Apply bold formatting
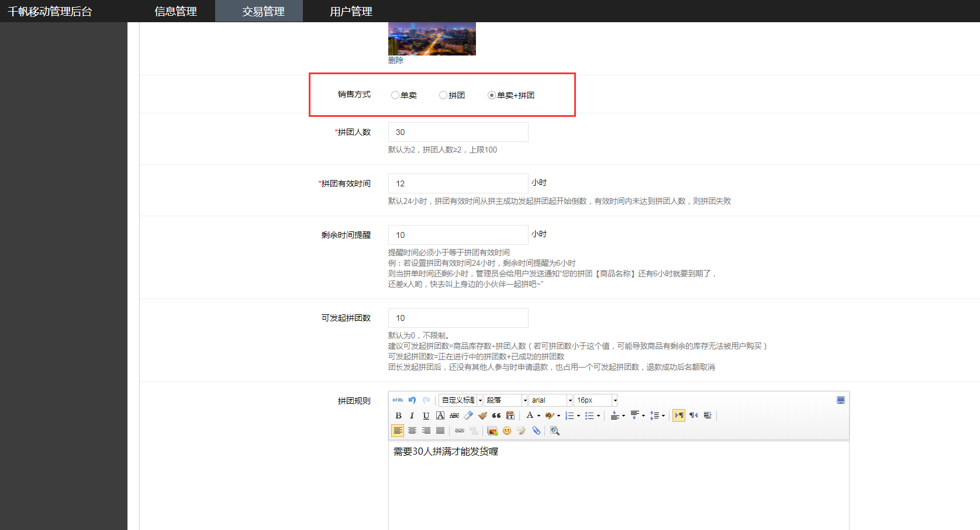 point(398,415)
